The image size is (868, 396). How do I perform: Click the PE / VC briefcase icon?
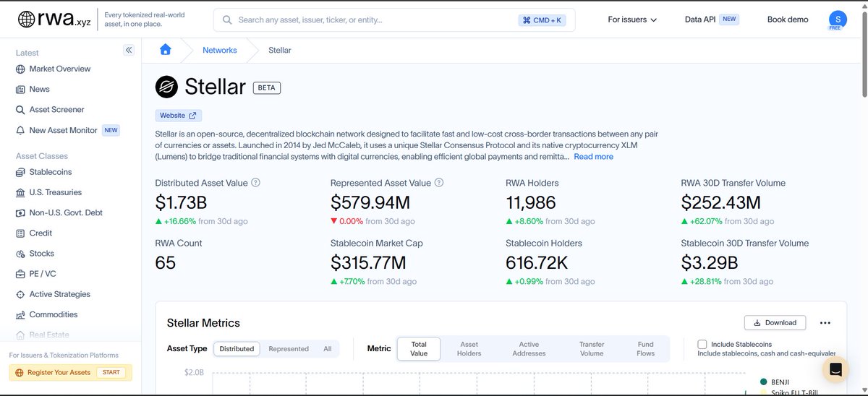tap(20, 275)
